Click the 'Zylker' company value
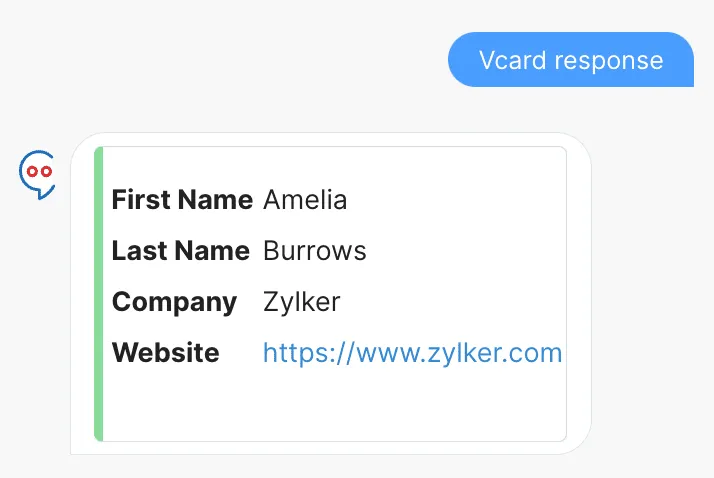714x478 pixels. click(301, 301)
